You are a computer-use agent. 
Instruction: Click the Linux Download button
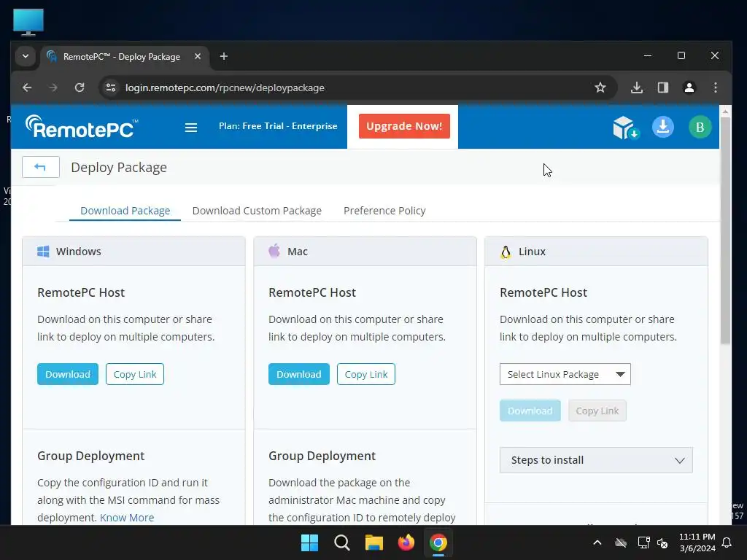tap(530, 411)
